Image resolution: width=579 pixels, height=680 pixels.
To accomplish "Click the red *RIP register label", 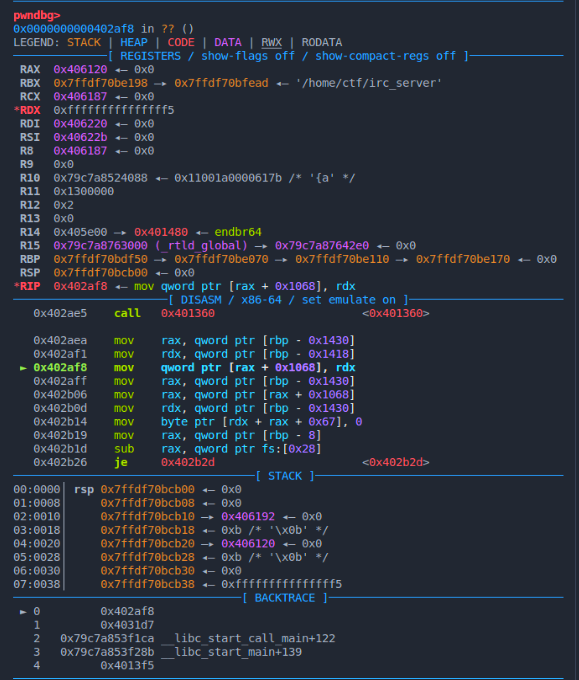I will (27, 286).
